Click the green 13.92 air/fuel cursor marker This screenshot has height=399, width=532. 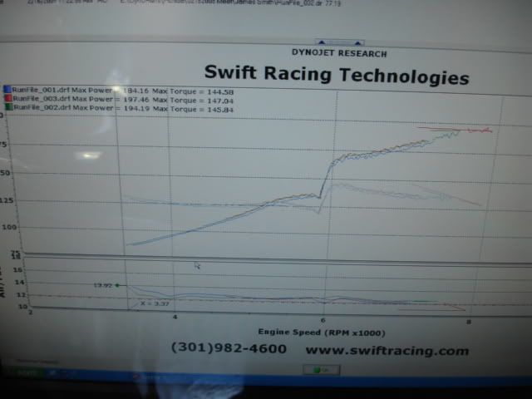[117, 285]
